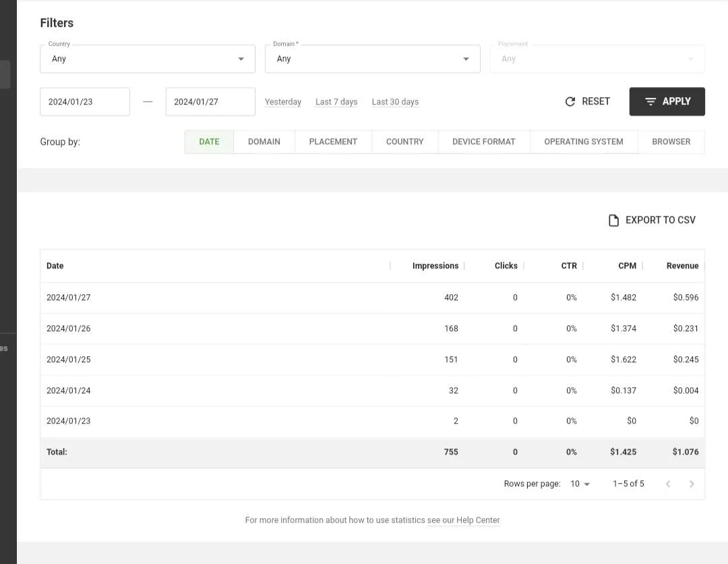Click the RESET button label
Viewport: 728px width, 564px height.
(x=596, y=101)
